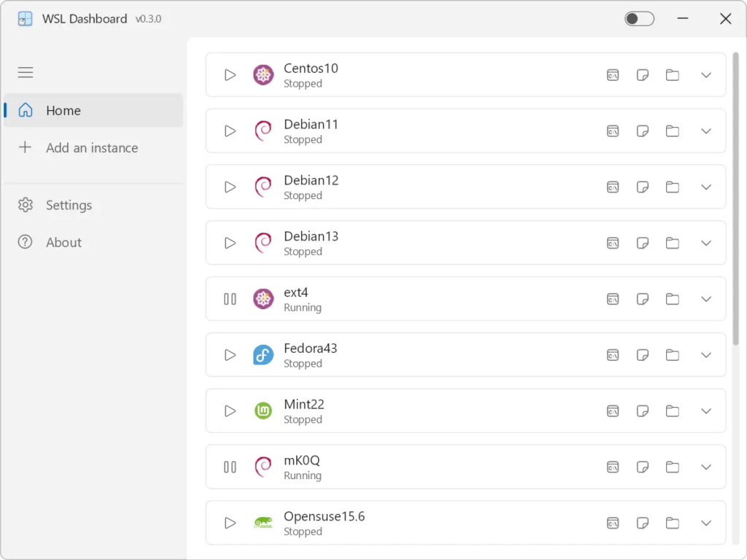
Task: Expand the Mint22 row details
Action: [706, 411]
